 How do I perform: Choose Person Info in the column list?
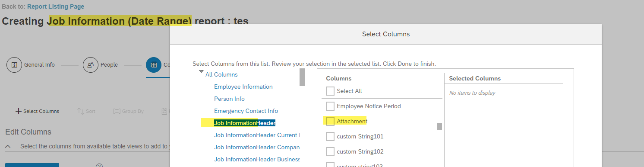tap(229, 99)
